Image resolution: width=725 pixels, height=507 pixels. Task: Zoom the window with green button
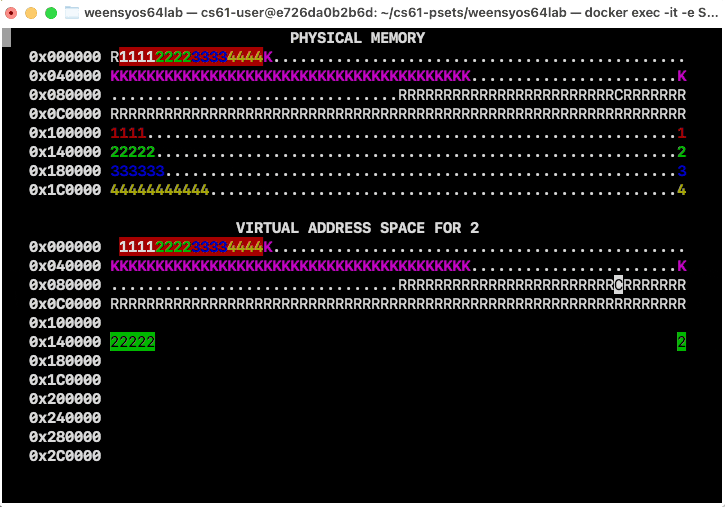coord(50,12)
